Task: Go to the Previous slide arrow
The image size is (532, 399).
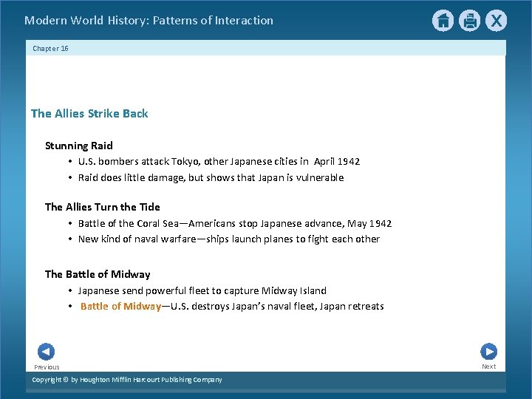Action: tap(46, 352)
